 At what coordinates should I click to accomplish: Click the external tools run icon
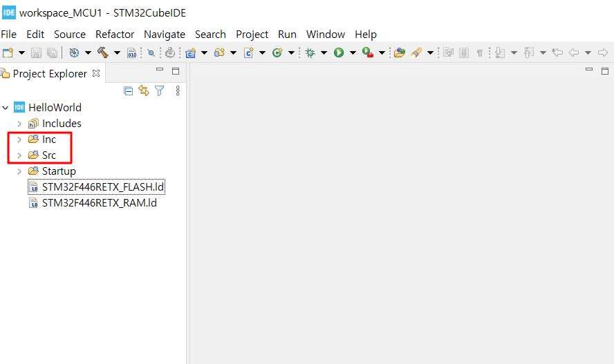point(368,52)
